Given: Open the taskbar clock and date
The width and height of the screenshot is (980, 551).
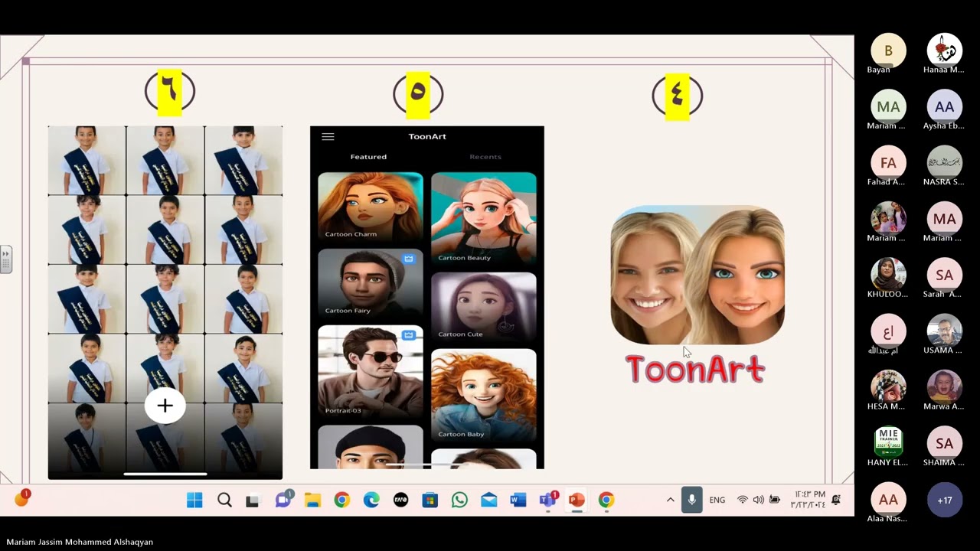Looking at the screenshot, I should click(x=809, y=500).
